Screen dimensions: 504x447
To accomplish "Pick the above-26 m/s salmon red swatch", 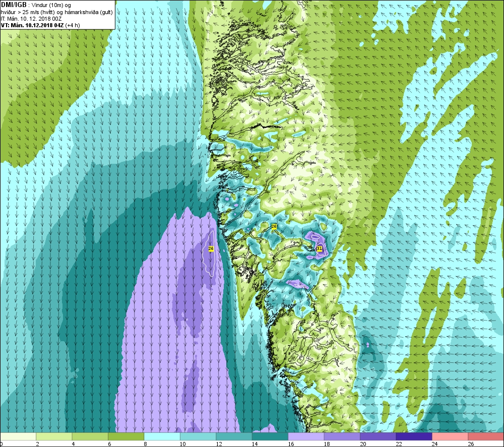I will coord(486,436).
